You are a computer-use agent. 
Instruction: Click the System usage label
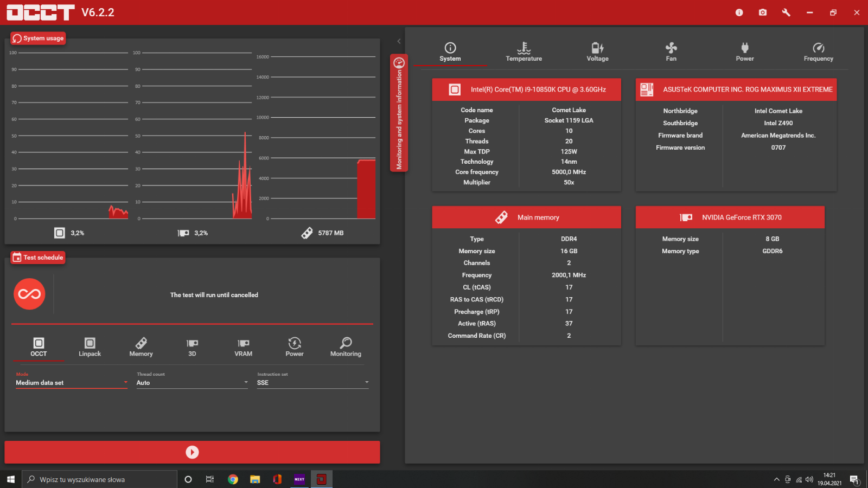(x=43, y=38)
